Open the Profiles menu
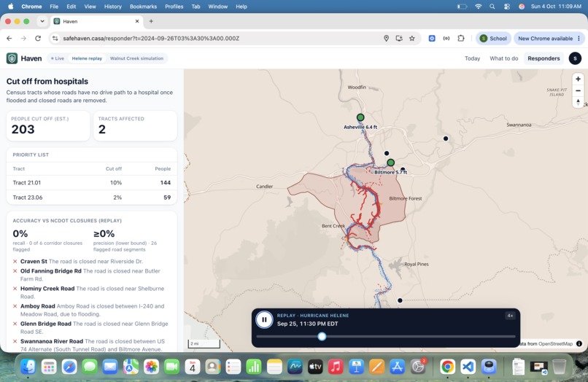The height and width of the screenshot is (382, 588). pyautogui.click(x=174, y=7)
